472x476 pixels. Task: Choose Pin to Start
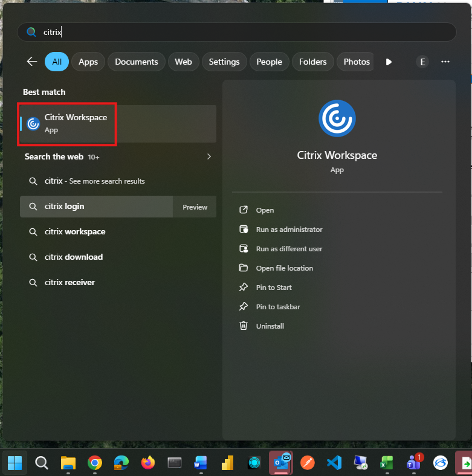click(x=265, y=288)
